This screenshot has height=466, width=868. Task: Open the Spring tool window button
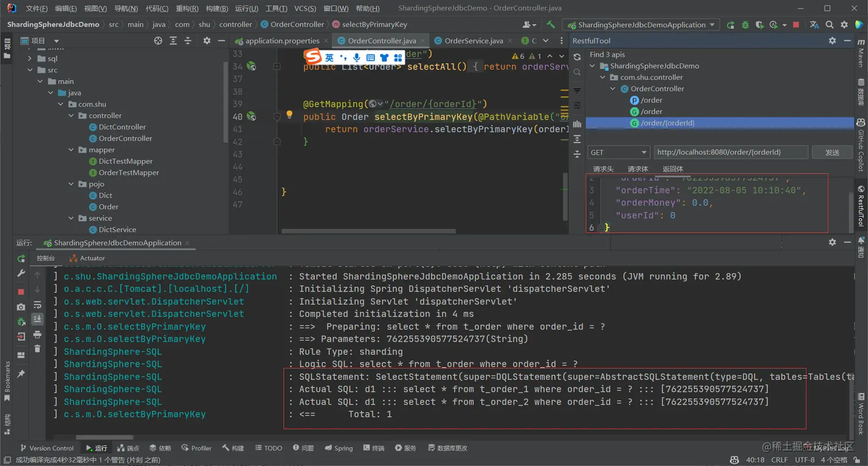(339, 448)
